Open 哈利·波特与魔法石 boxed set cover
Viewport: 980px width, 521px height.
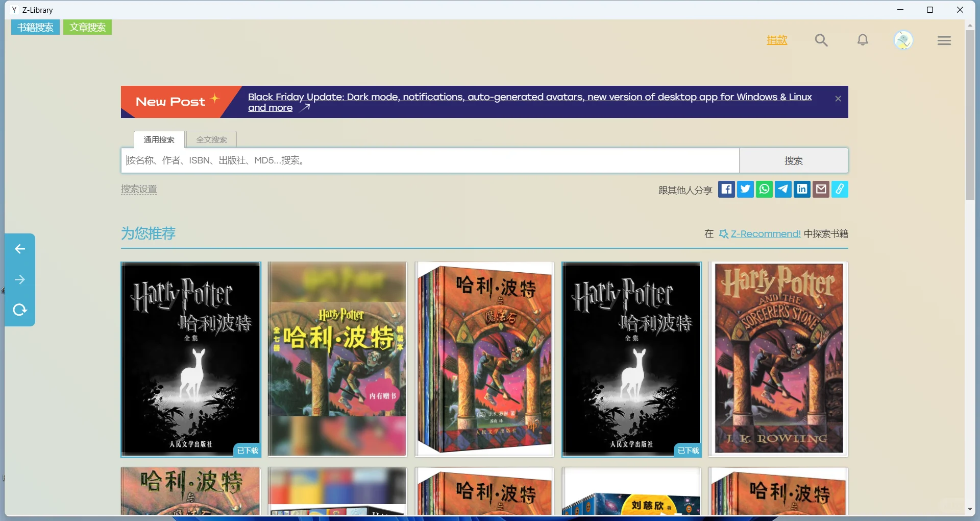(x=484, y=359)
